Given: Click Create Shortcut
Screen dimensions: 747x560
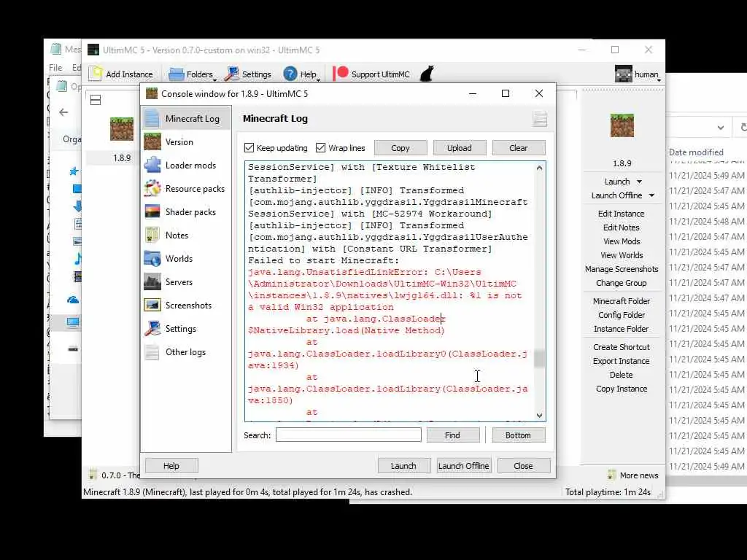Looking at the screenshot, I should [x=622, y=347].
